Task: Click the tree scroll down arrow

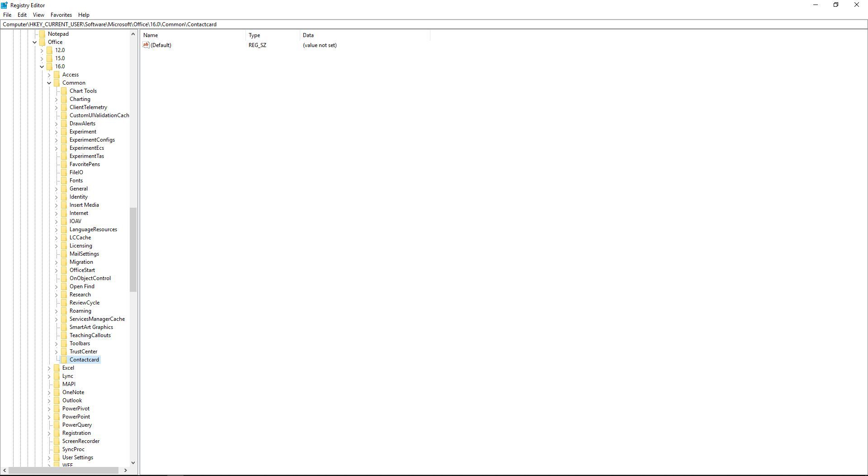Action: (x=133, y=462)
